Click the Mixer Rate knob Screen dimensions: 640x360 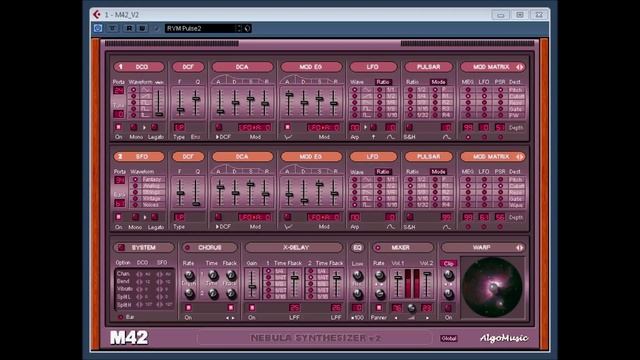pos(380,276)
